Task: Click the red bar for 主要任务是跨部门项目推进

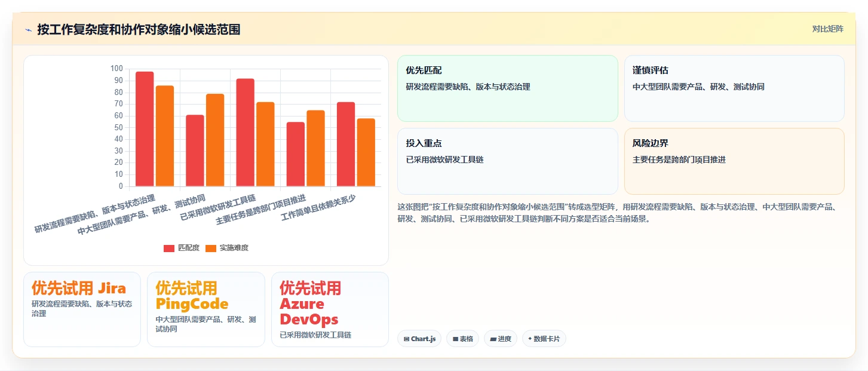Action: click(x=296, y=154)
